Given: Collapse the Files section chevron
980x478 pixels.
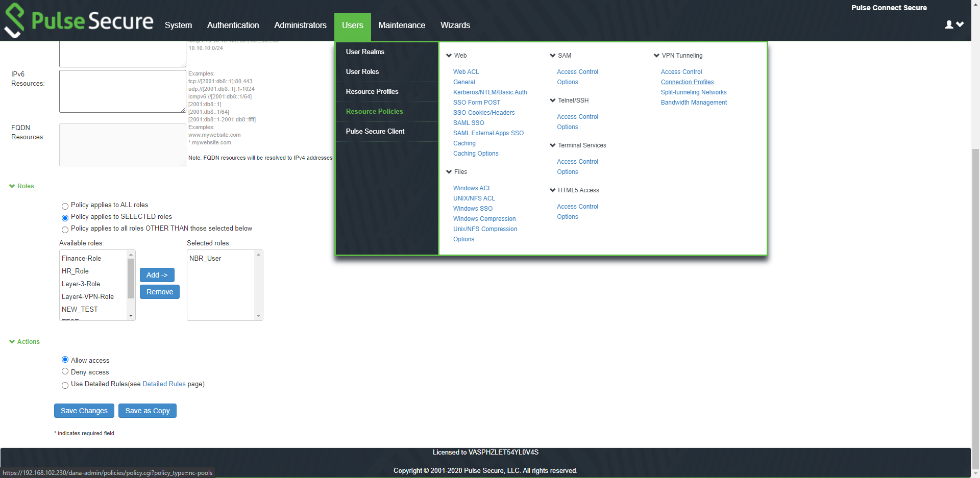Looking at the screenshot, I should [449, 172].
